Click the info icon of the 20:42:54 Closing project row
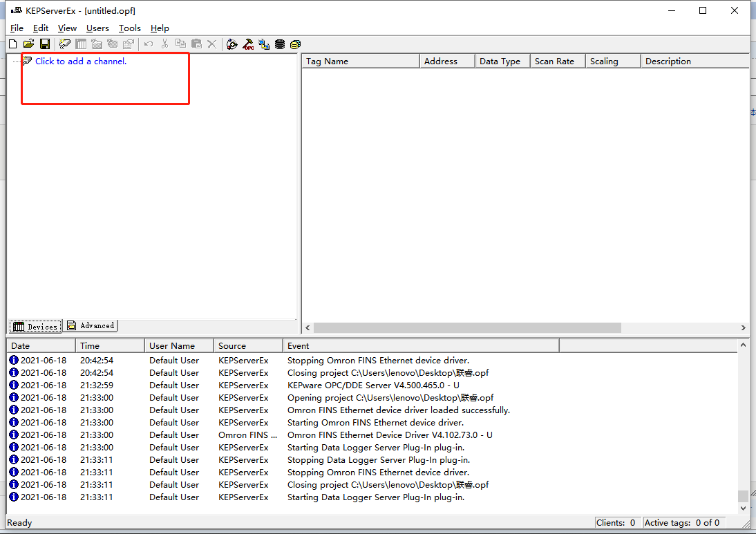This screenshot has width=756, height=534. tap(14, 372)
